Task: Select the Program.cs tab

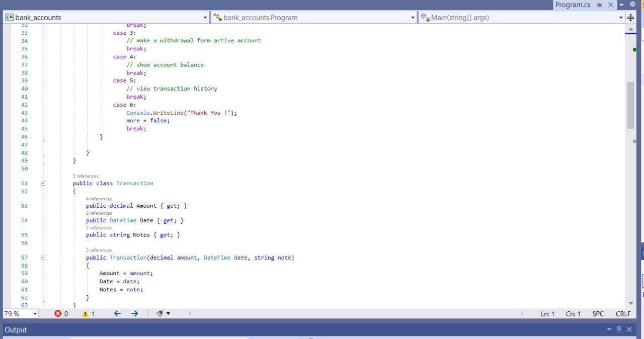Action: click(573, 5)
